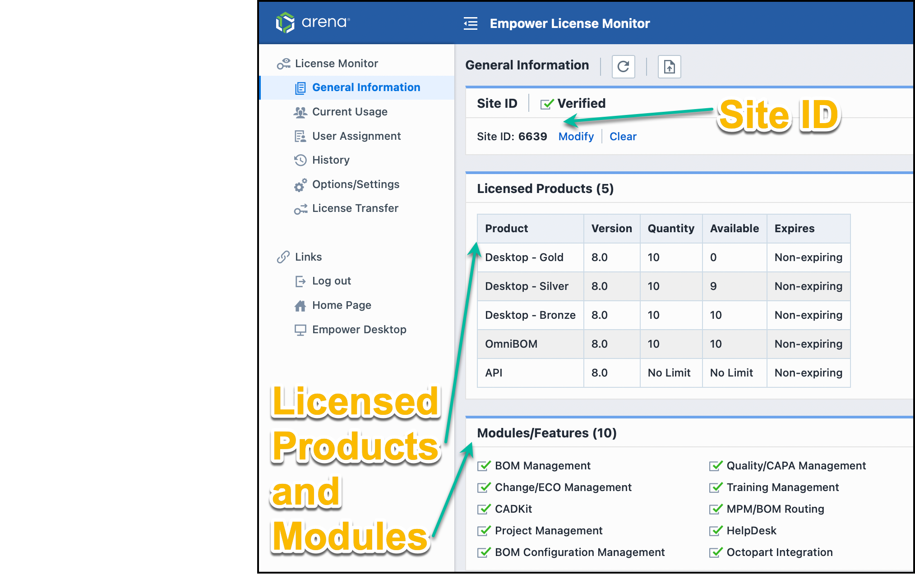This screenshot has width=915, height=588.
Task: Click the CADKit checkbox
Action: [x=484, y=509]
